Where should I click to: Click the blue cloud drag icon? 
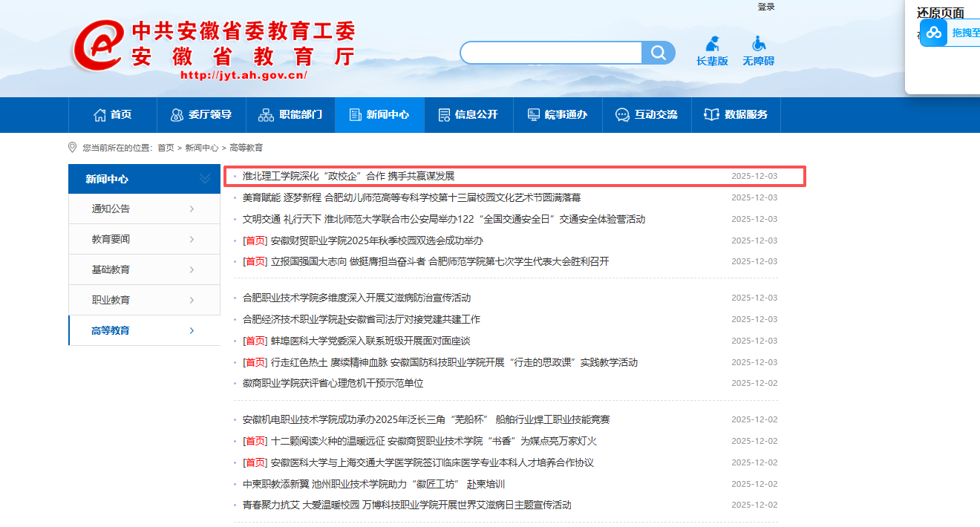click(933, 33)
